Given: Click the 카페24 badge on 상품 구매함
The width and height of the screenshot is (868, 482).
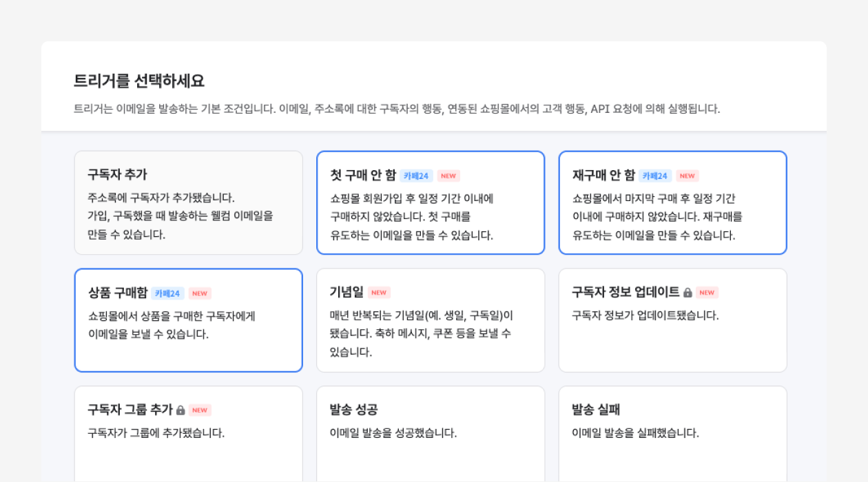Looking at the screenshot, I should [x=167, y=293].
